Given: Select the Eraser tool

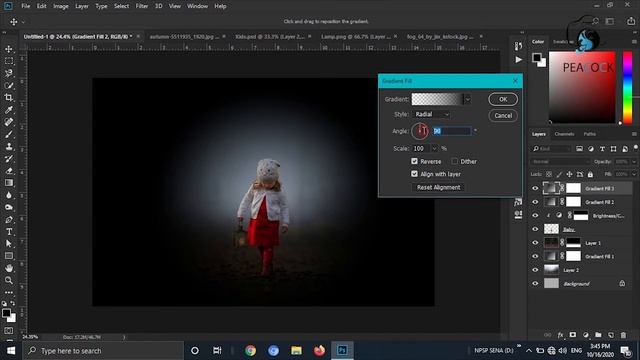Looking at the screenshot, I should [9, 171].
